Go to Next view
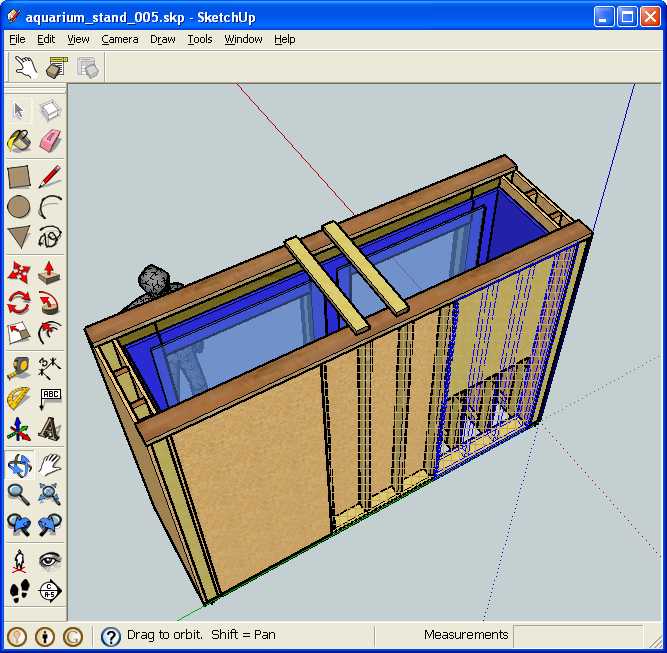This screenshot has height=653, width=667. click(x=50, y=525)
